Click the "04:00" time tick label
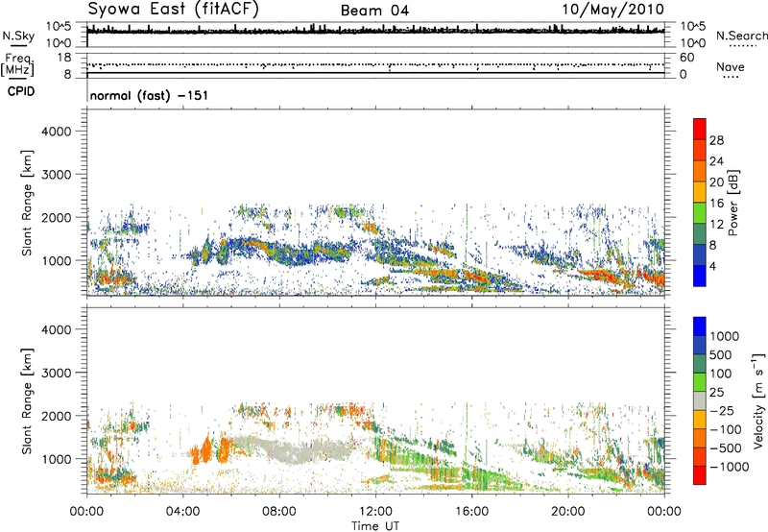This screenshot has height=532, width=768. coord(182,512)
